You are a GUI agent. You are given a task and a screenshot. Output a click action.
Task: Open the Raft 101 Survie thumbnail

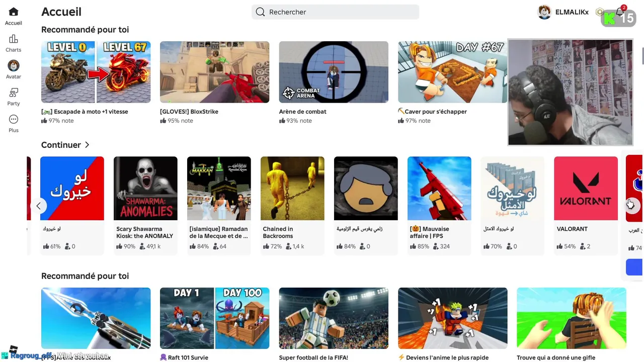coord(214,318)
